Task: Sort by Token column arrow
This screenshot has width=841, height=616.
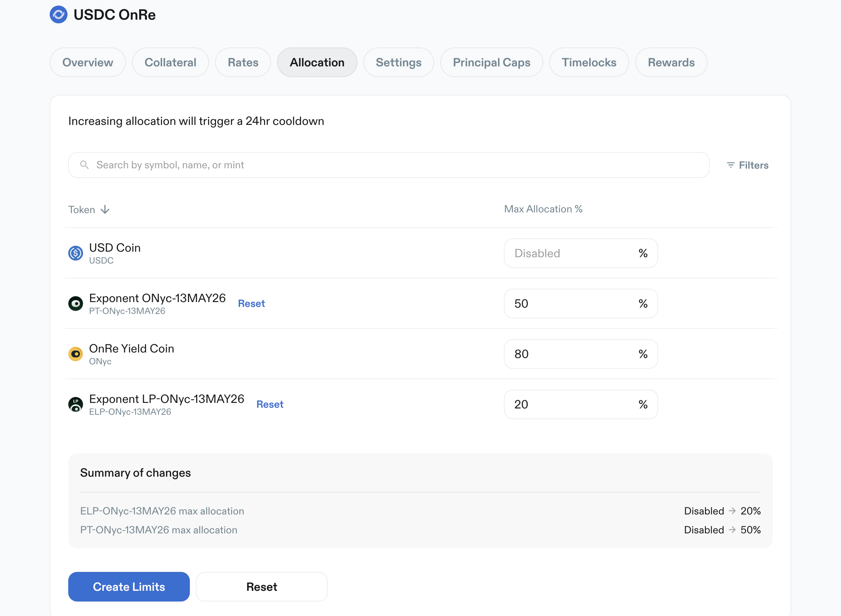Action: (x=105, y=209)
